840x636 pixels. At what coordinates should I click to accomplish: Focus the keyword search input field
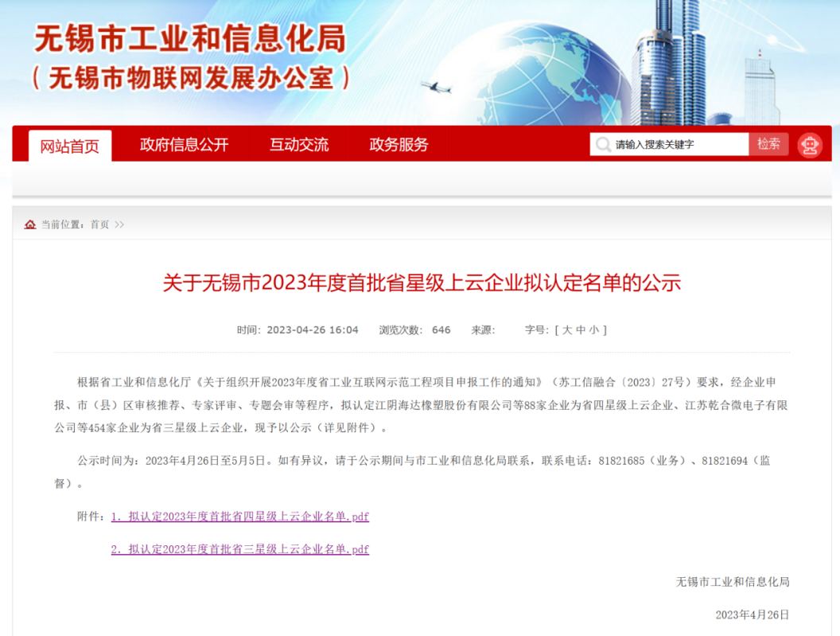pyautogui.click(x=669, y=144)
